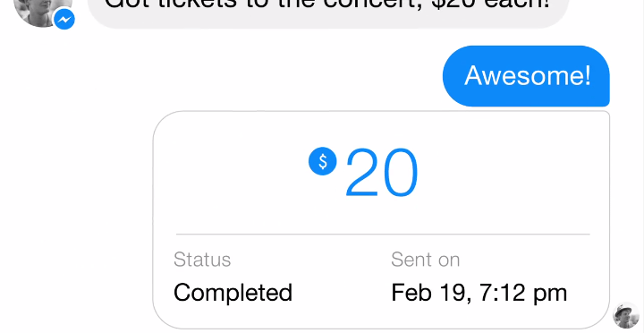
Task: Click the blue dollar sign circle icon
Action: tap(322, 161)
